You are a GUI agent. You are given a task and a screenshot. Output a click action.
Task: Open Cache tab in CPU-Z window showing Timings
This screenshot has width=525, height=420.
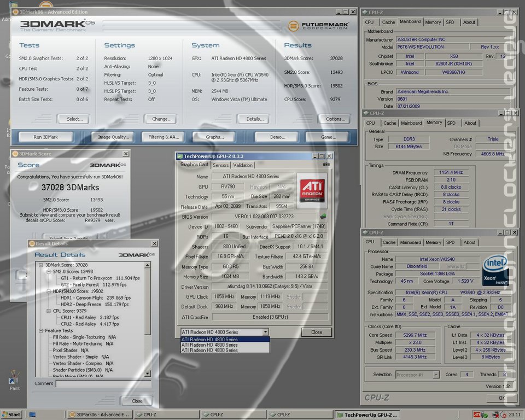[x=390, y=123]
